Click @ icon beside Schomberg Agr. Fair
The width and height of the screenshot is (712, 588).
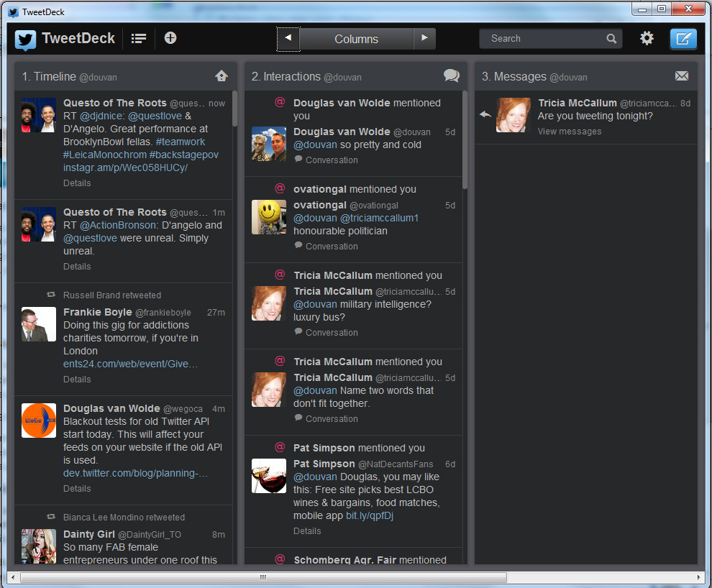(x=280, y=559)
